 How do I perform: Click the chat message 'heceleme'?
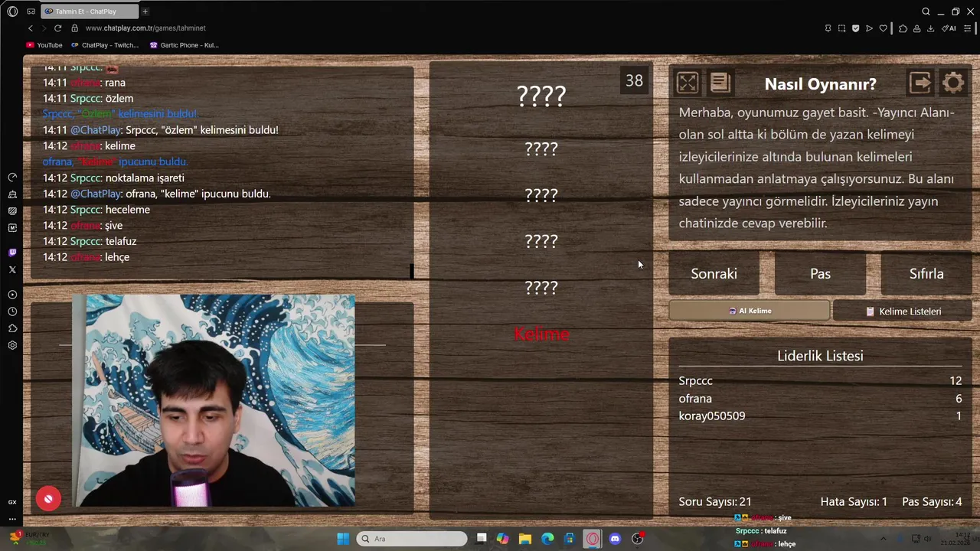(128, 209)
